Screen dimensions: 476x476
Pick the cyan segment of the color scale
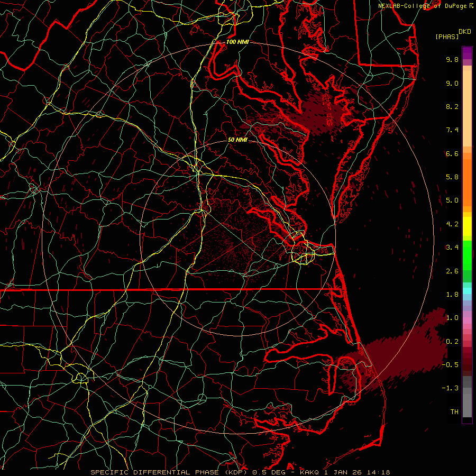coord(467,291)
